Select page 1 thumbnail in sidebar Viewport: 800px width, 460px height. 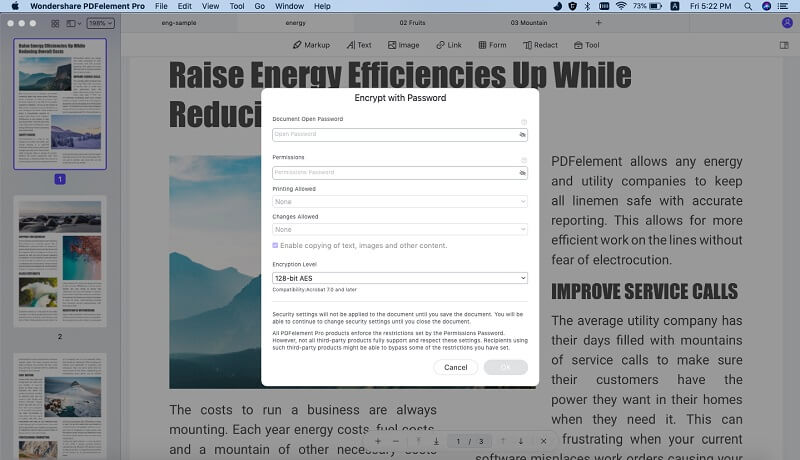(x=60, y=104)
